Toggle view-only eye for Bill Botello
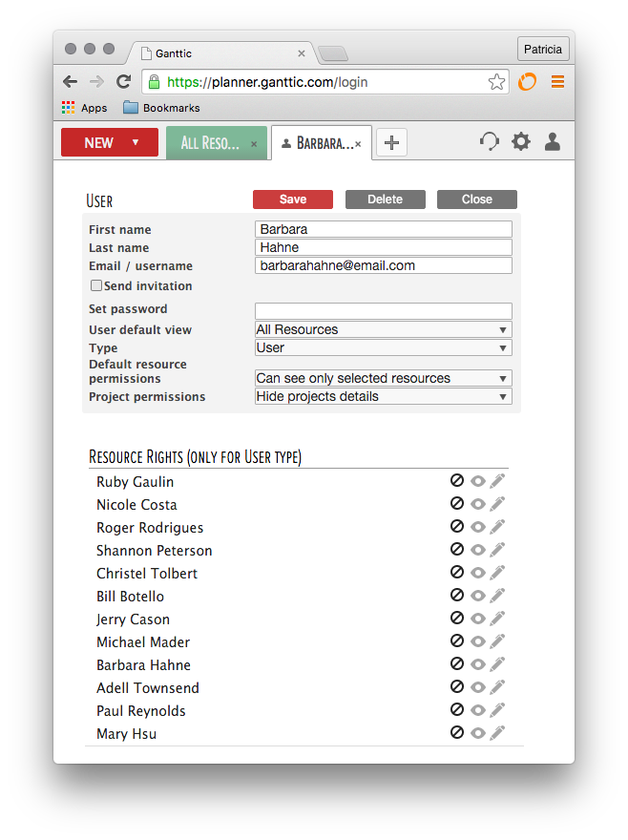Viewport: 628px width, 840px height. [x=478, y=596]
